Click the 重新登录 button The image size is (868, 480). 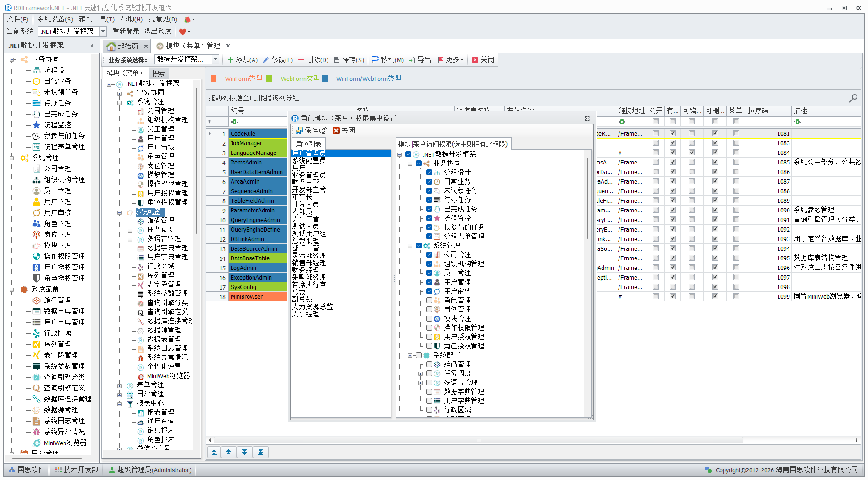click(x=126, y=32)
